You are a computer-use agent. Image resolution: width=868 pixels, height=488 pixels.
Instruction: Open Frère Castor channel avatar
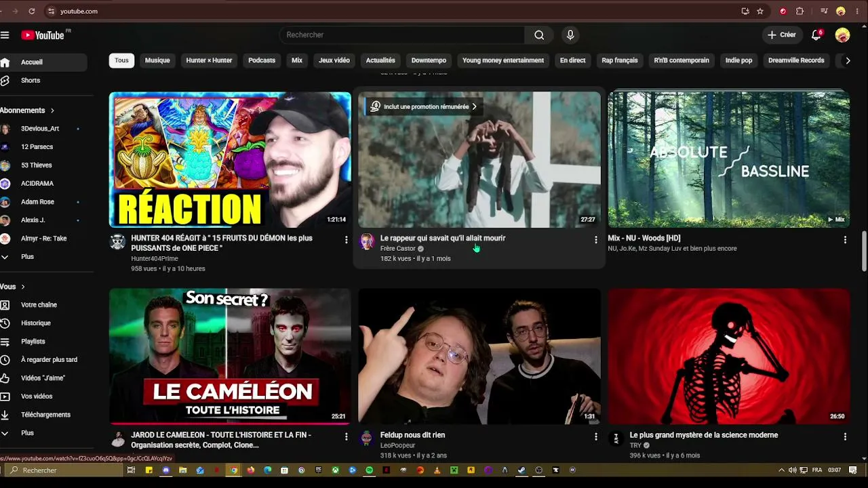367,242
